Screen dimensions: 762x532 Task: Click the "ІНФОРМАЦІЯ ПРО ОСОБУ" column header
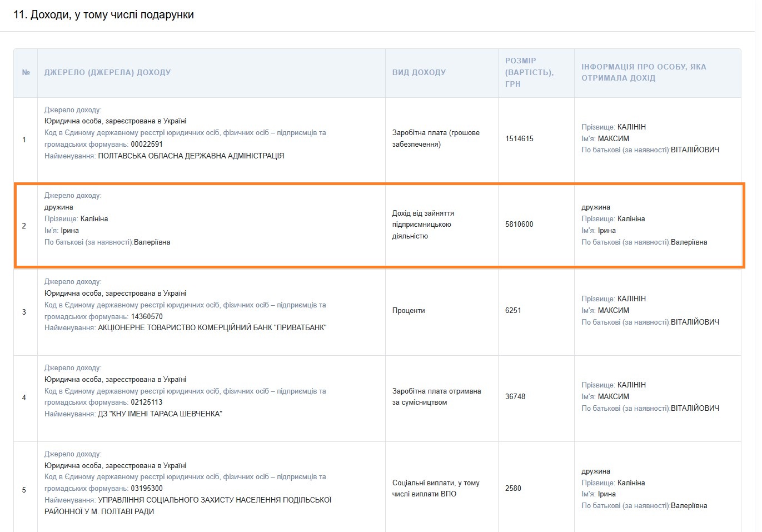[644, 72]
